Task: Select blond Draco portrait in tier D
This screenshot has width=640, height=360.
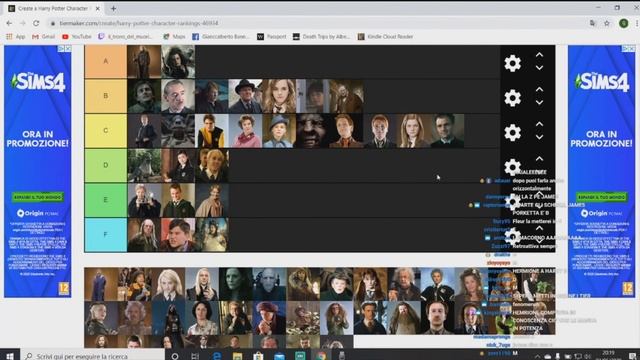Action: click(211, 165)
